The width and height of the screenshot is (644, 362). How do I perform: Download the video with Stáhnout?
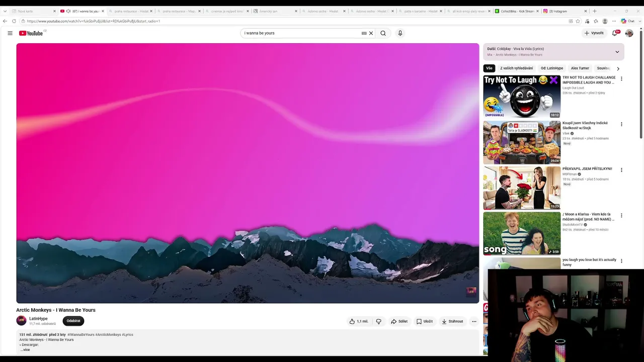click(x=452, y=321)
